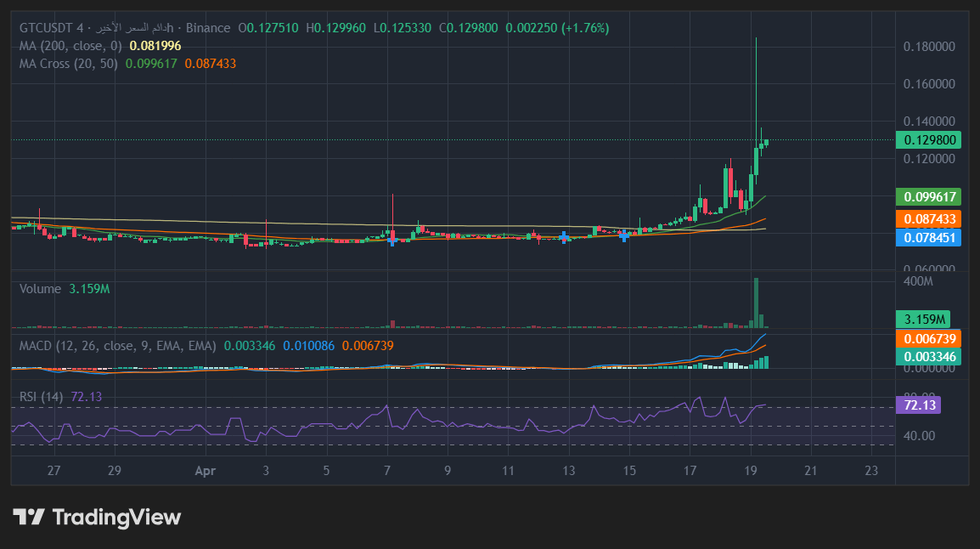
Task: Click the 3.159M volume axis label
Action: pyautogui.click(x=922, y=320)
